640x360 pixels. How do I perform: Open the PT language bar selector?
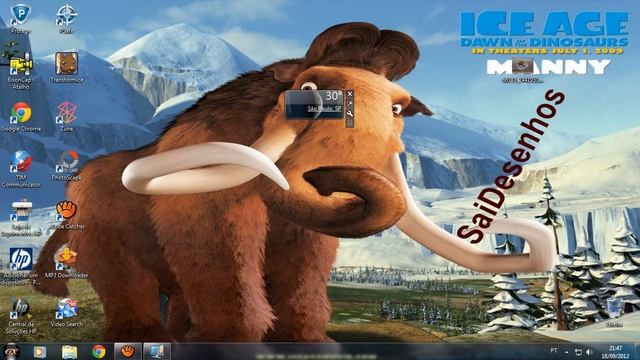click(553, 351)
